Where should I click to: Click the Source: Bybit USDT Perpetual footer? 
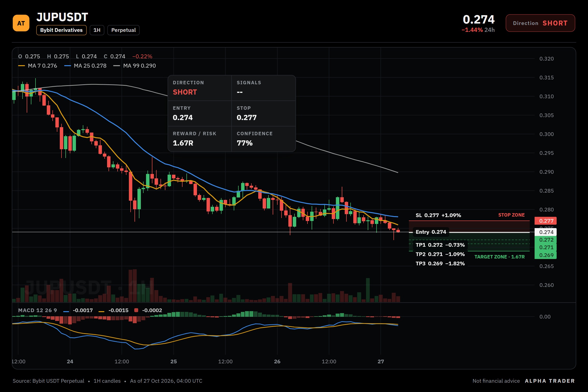pos(49,381)
